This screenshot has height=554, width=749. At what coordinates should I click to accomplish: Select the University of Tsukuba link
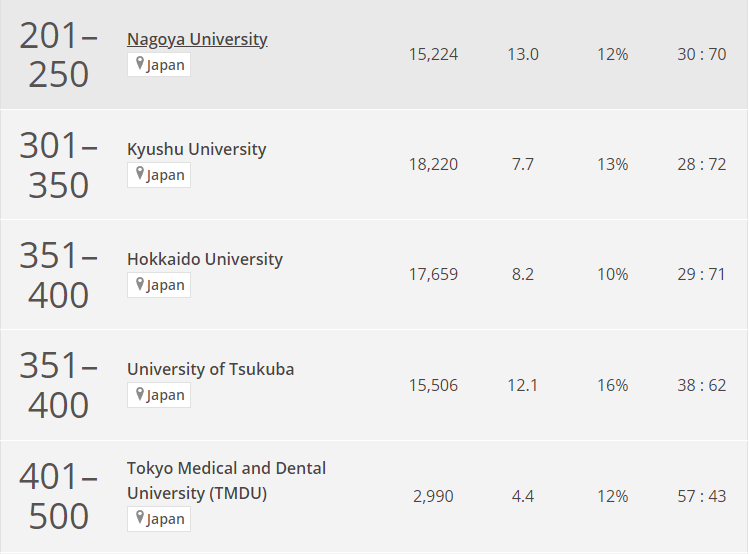pyautogui.click(x=210, y=369)
